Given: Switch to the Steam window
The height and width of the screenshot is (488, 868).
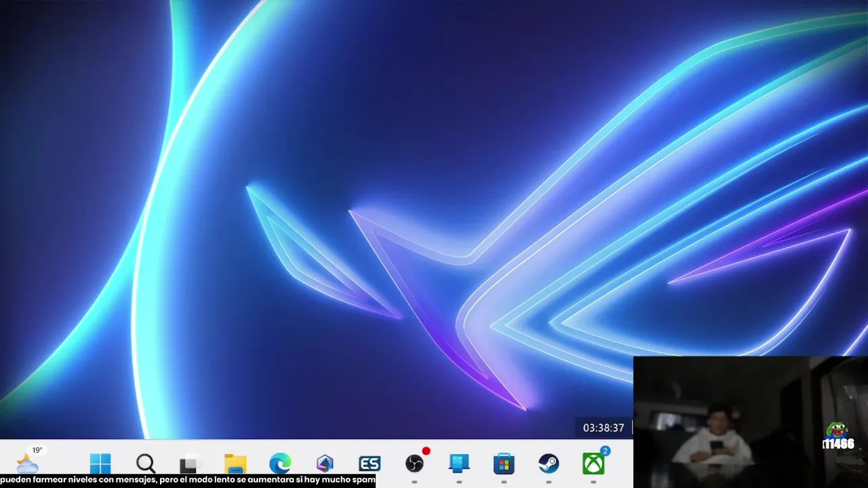Looking at the screenshot, I should tap(549, 464).
